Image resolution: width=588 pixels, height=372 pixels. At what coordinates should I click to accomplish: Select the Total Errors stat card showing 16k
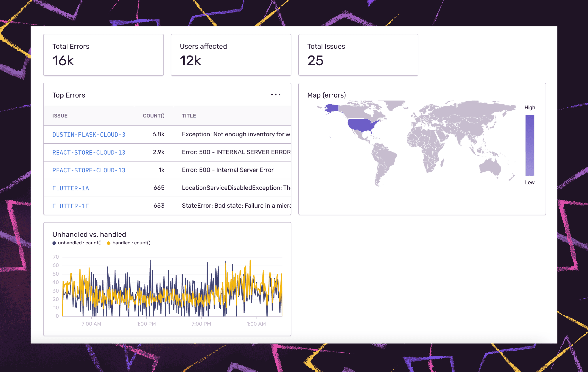(103, 55)
